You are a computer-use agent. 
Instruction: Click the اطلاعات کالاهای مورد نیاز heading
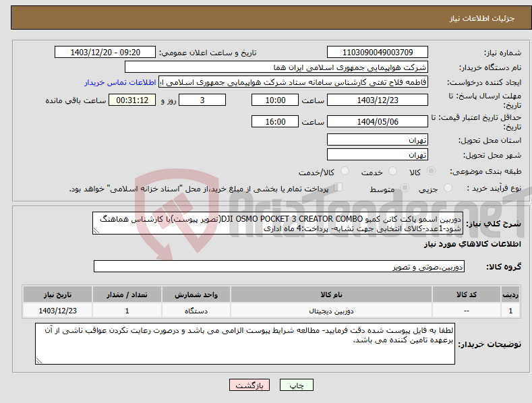pos(472,244)
